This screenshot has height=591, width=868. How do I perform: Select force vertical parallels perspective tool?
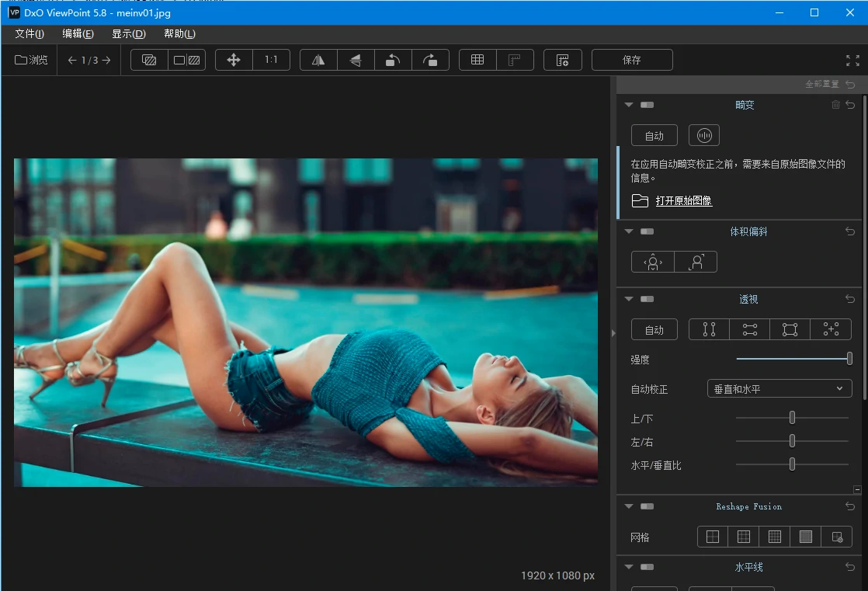pyautogui.click(x=709, y=330)
